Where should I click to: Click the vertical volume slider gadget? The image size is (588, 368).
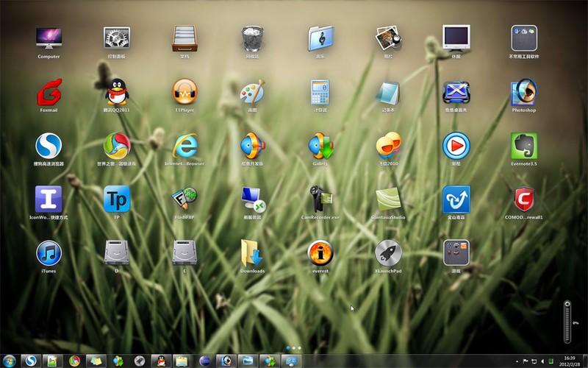pyautogui.click(x=567, y=322)
